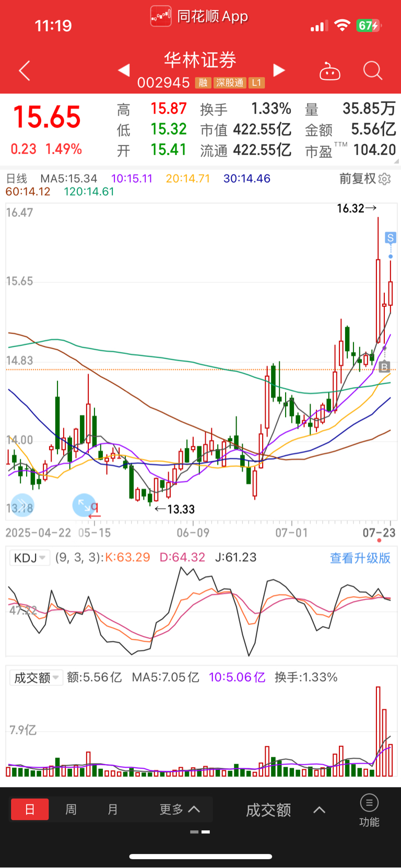Tap the MA5:15.34 label

tap(69, 179)
